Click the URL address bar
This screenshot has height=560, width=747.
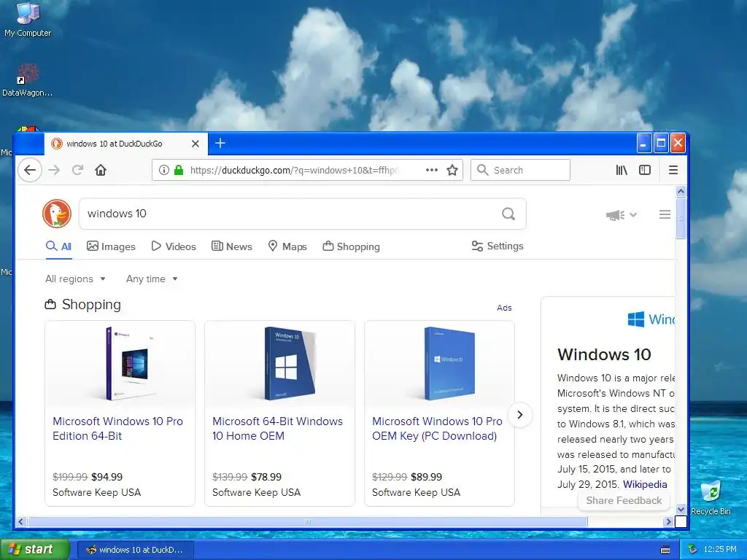click(x=307, y=170)
